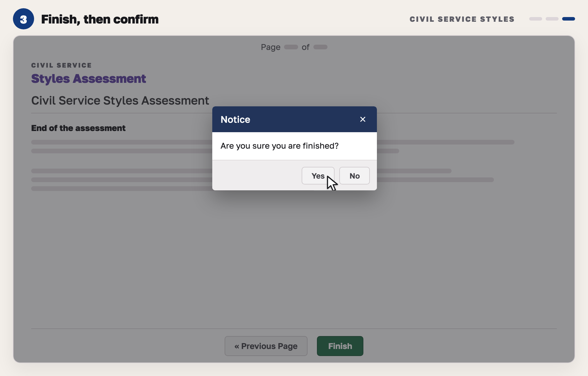This screenshot has height=376, width=588.
Task: Close the Notice dialog with X
Action: tap(363, 119)
